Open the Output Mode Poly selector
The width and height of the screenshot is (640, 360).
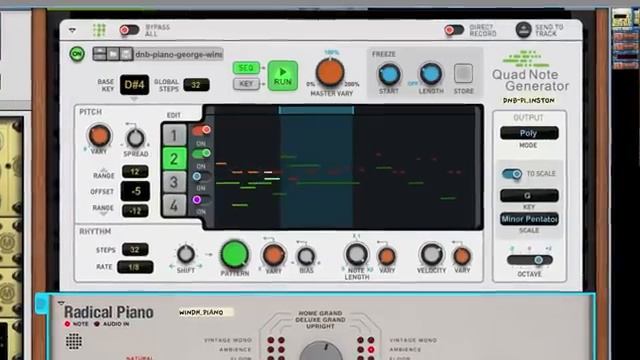pyautogui.click(x=529, y=133)
